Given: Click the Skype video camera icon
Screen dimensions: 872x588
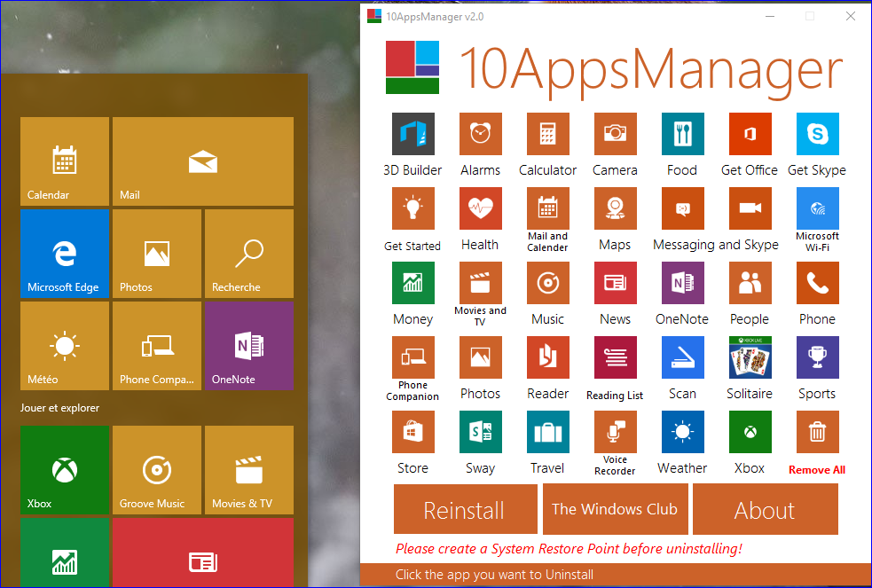Looking at the screenshot, I should (750, 208).
